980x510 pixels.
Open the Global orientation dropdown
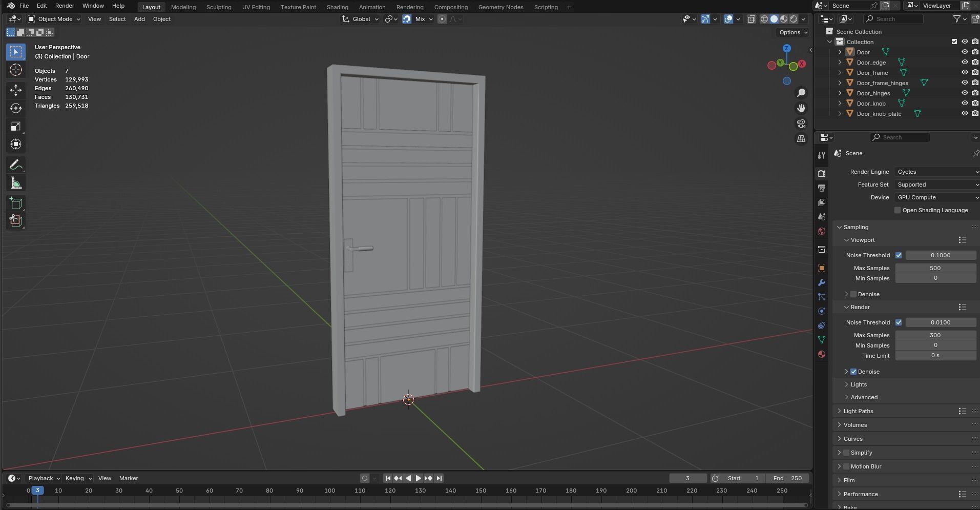coord(361,19)
